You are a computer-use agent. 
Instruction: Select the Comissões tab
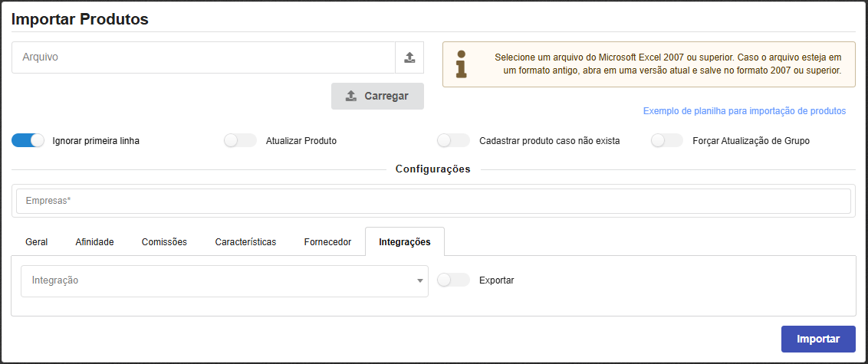[164, 241]
